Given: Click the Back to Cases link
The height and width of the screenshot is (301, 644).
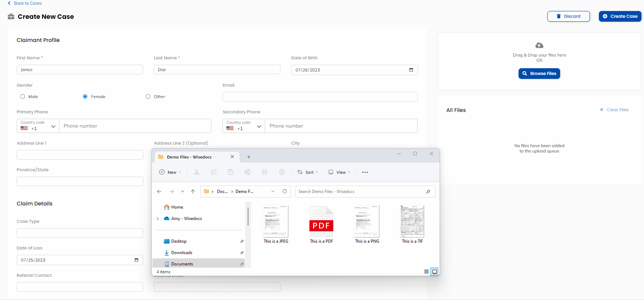Looking at the screenshot, I should (25, 3).
